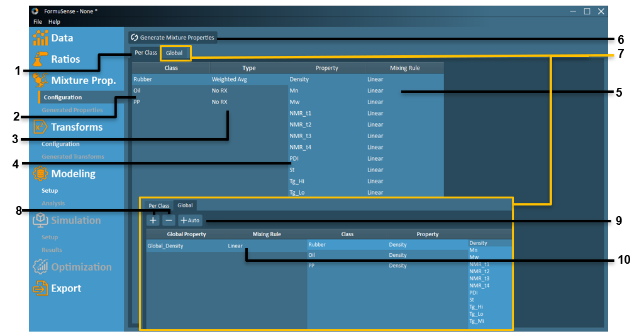Click the Ratios flask icon
This screenshot has width=644, height=336.
pyautogui.click(x=40, y=59)
